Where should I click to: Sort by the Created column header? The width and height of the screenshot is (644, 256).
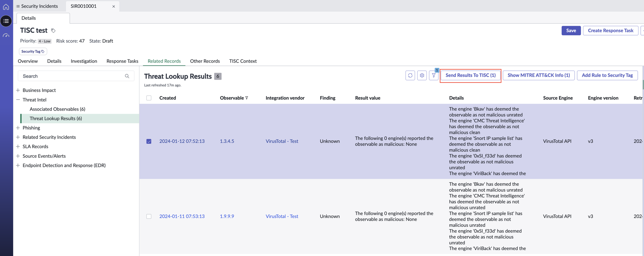168,98
